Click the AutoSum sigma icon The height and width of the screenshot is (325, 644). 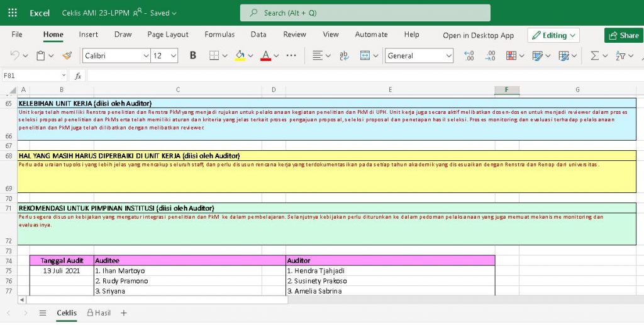[x=594, y=56]
